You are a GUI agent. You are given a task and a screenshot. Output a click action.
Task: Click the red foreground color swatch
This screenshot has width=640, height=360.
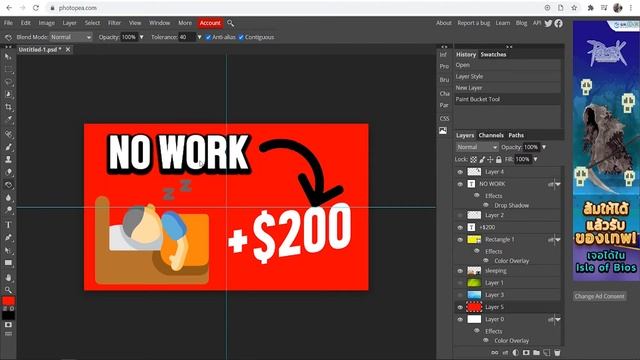pyautogui.click(x=8, y=301)
